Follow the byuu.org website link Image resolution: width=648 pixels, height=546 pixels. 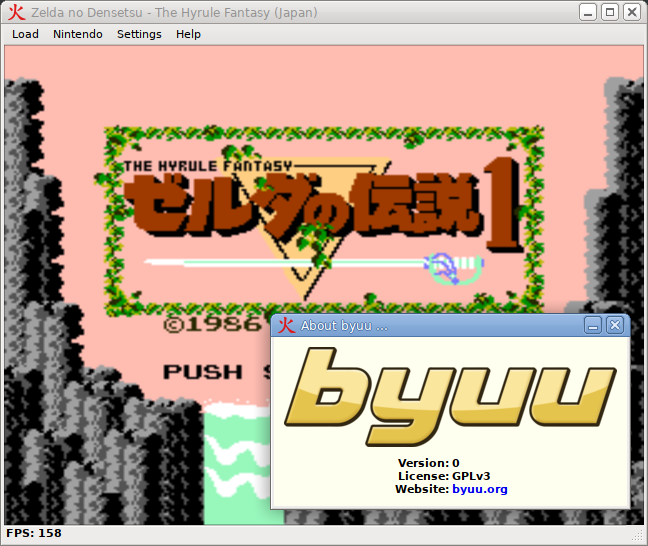point(480,489)
